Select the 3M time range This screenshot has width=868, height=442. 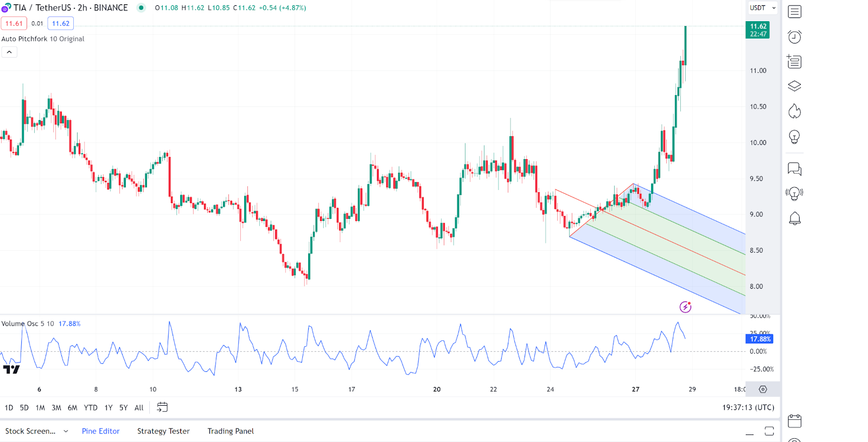(56, 408)
